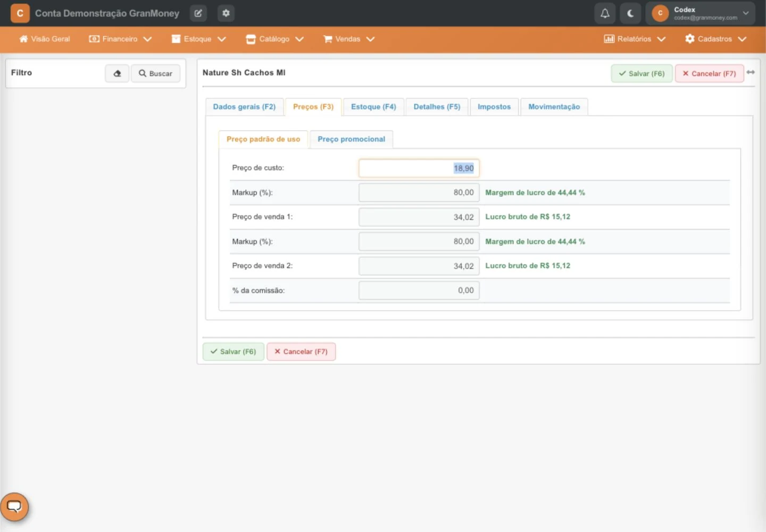Click the Filtro panel heading
Image resolution: width=766 pixels, height=532 pixels.
[x=21, y=73]
